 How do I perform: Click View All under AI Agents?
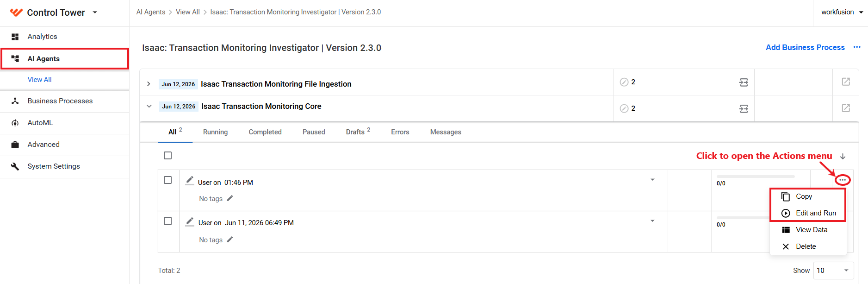(39, 80)
